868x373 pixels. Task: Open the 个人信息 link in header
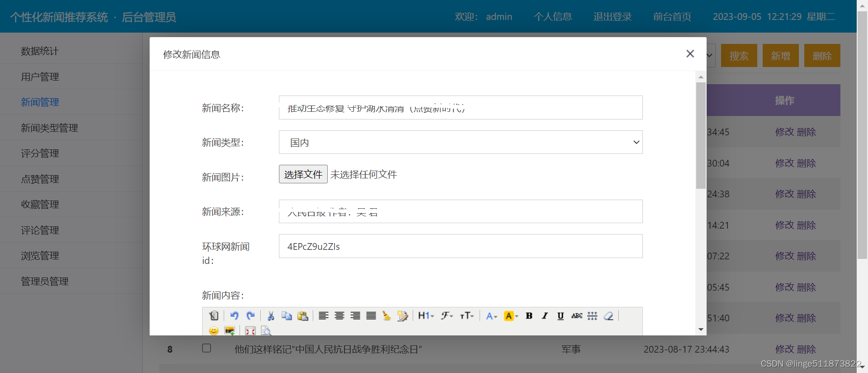[552, 17]
